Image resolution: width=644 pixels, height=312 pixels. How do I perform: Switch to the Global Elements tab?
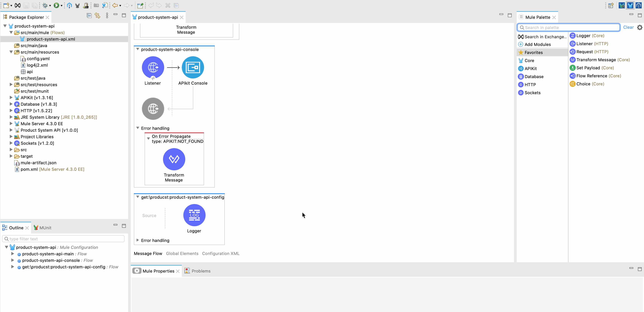182,253
